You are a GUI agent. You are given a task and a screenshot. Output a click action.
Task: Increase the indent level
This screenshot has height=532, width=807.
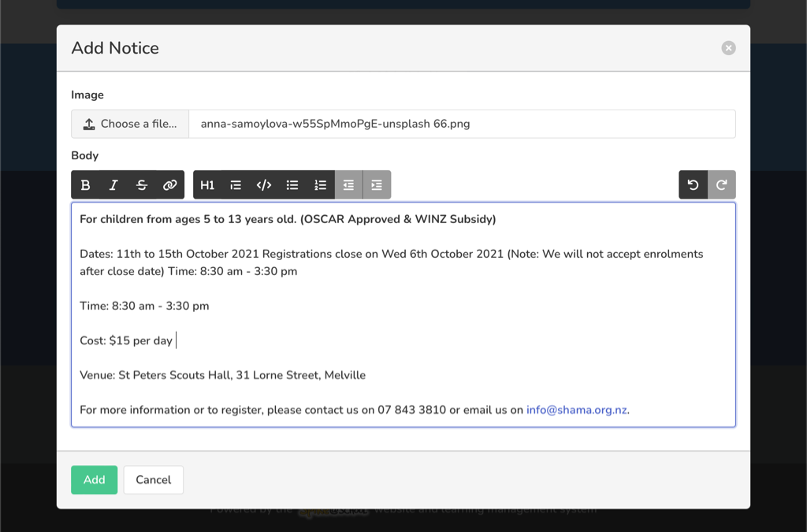[377, 185]
